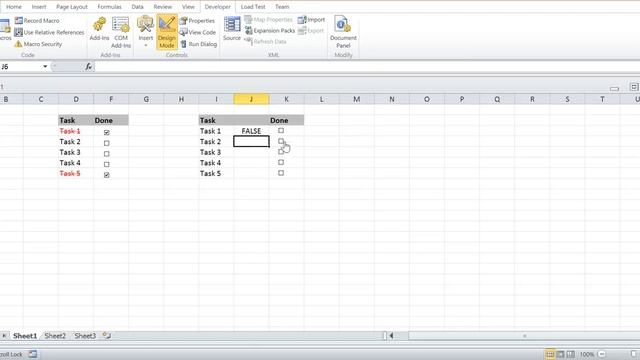
Task: Click XML Import
Action: (x=311, y=20)
